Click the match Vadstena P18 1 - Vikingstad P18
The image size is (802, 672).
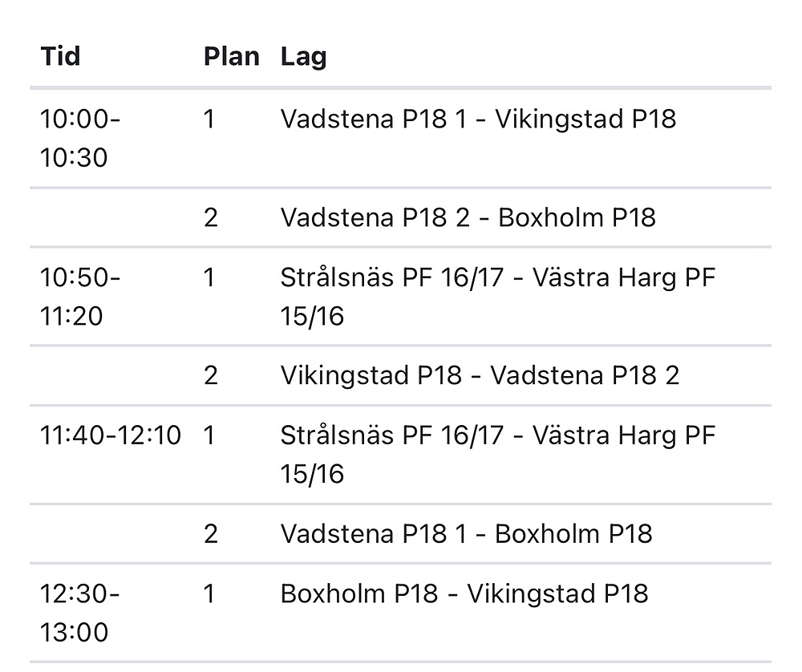pyautogui.click(x=478, y=119)
